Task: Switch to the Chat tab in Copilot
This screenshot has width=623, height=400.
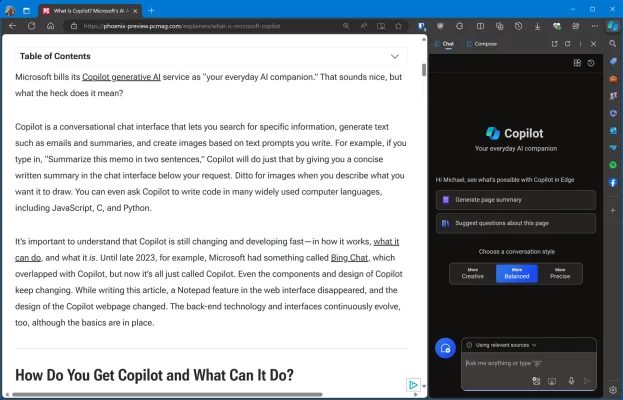Action: [x=444, y=44]
